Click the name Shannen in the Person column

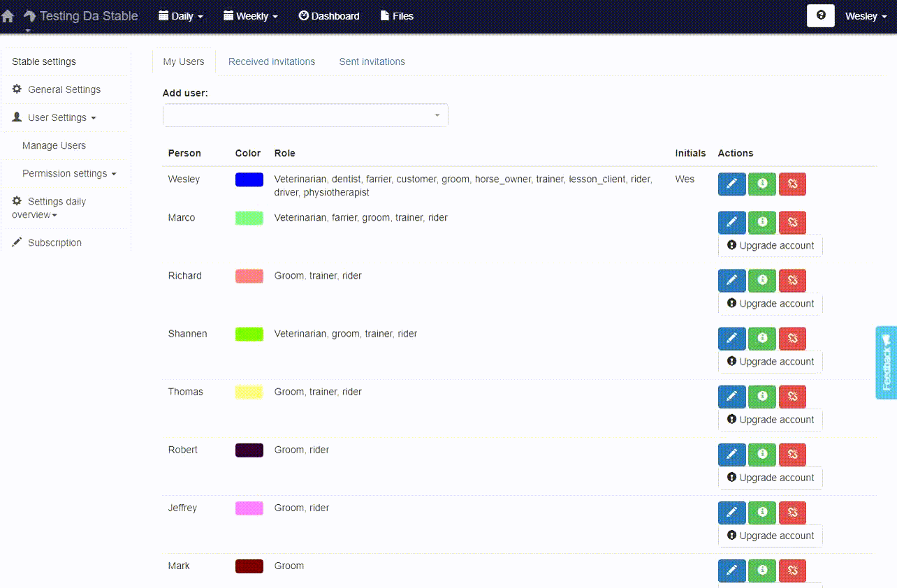pyautogui.click(x=188, y=334)
